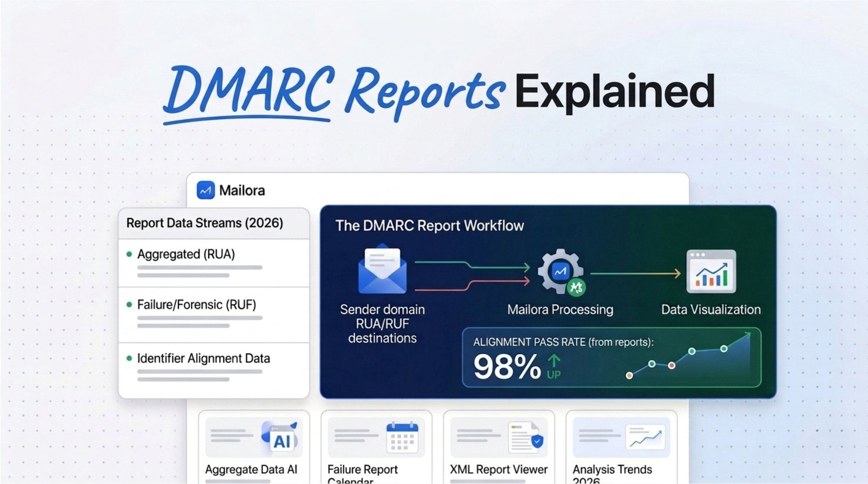Click the Failure/Forensic (RUF) green status dot
The width and height of the screenshot is (868, 484).
pyautogui.click(x=129, y=304)
